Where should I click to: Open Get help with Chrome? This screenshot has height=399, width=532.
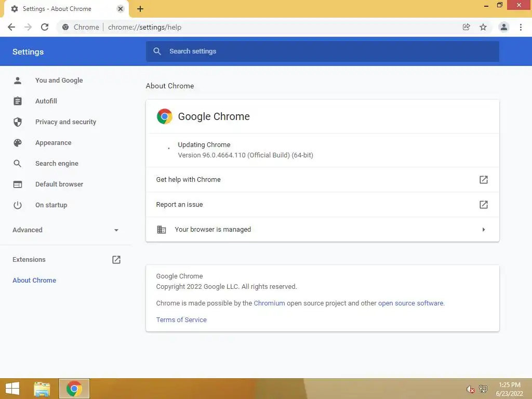(x=322, y=179)
